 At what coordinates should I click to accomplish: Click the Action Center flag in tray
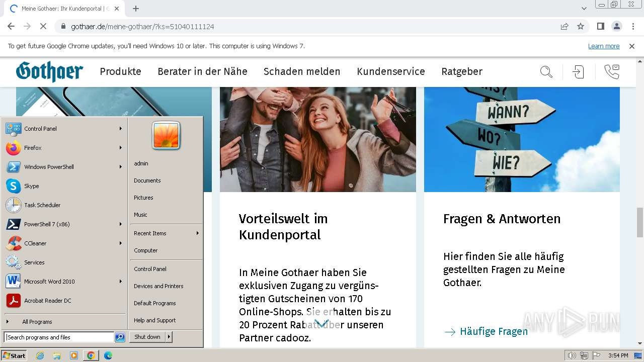pos(596,355)
